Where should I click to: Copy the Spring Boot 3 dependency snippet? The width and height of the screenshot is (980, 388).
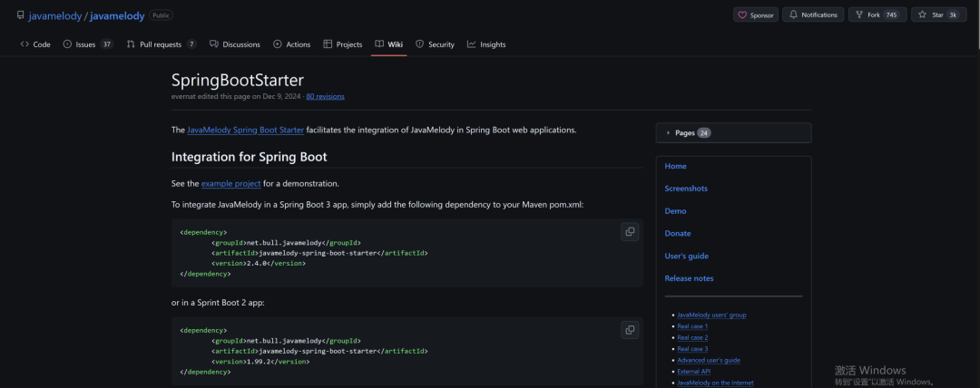point(630,232)
